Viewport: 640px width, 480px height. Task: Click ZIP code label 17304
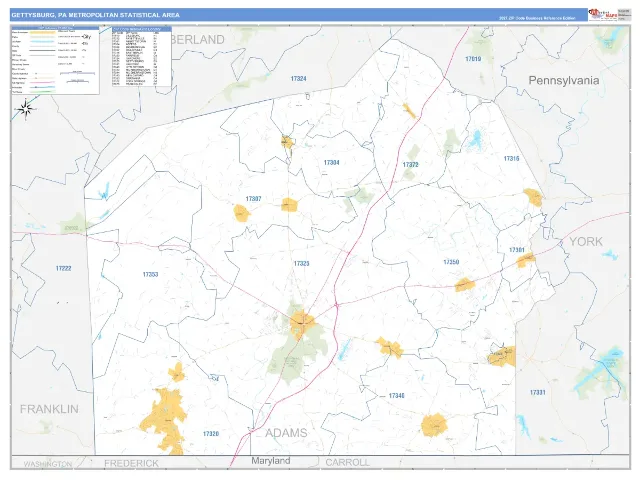pos(331,162)
